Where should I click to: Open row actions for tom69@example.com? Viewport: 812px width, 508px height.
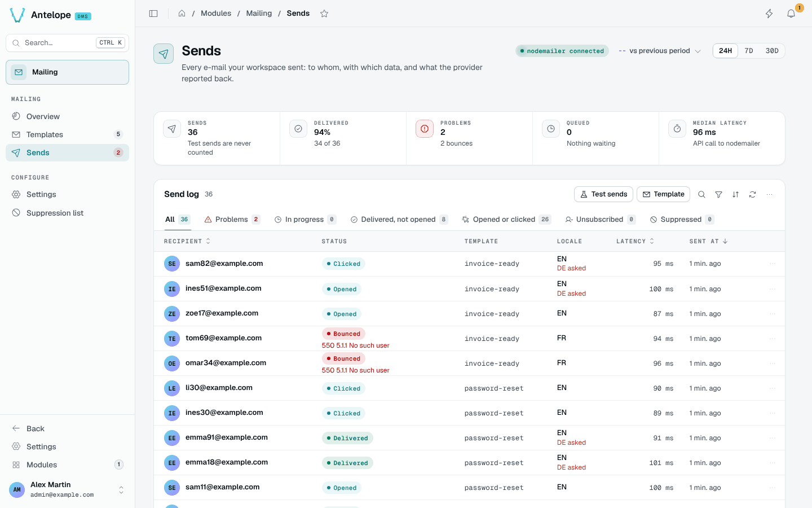[x=773, y=339]
